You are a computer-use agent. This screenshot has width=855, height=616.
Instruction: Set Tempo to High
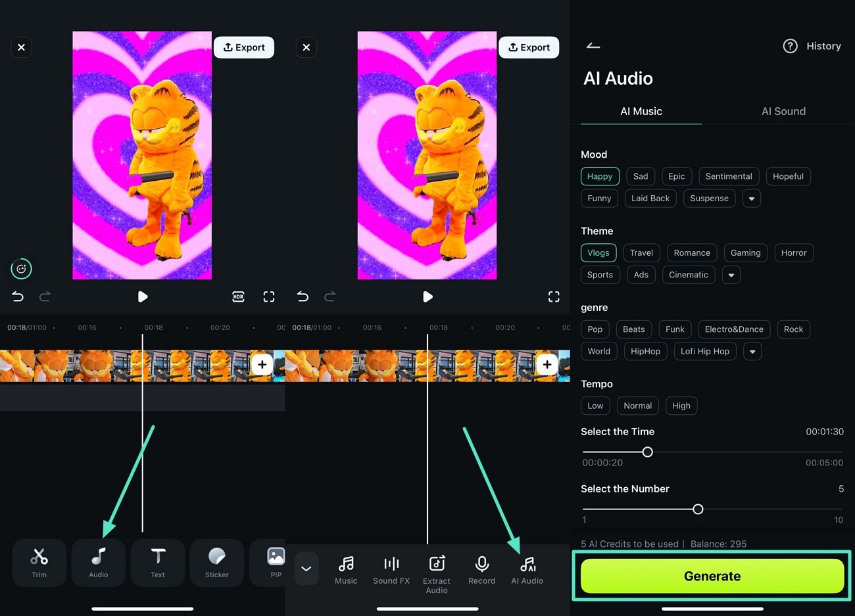[681, 406]
